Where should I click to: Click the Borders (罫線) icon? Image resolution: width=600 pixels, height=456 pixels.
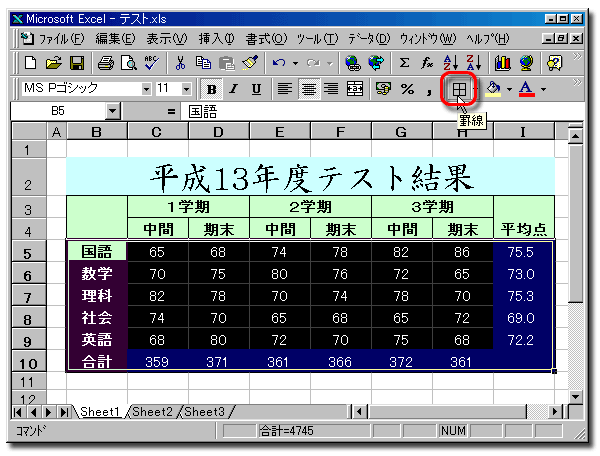pyautogui.click(x=459, y=90)
